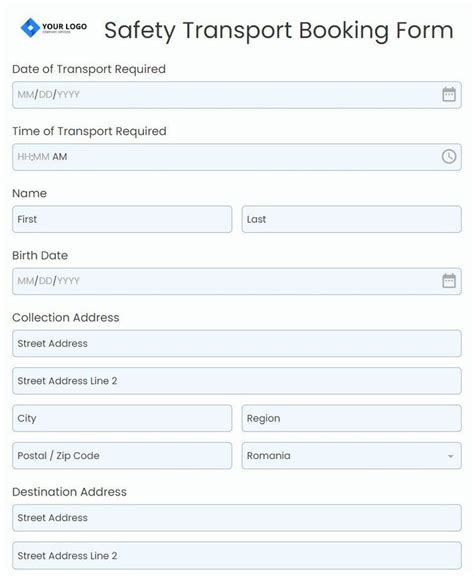The image size is (474, 576).
Task: Open calendar picker for Birth Date
Action: [x=448, y=281]
